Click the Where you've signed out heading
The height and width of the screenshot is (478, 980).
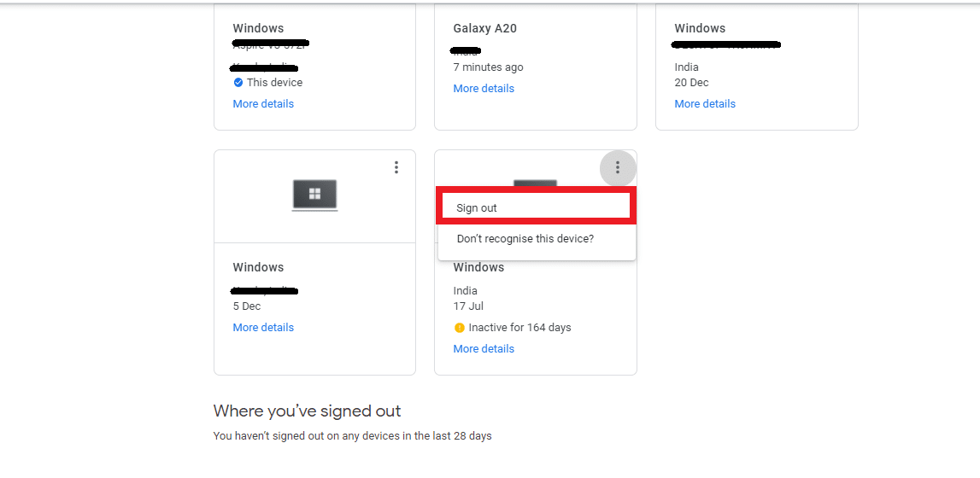[307, 411]
